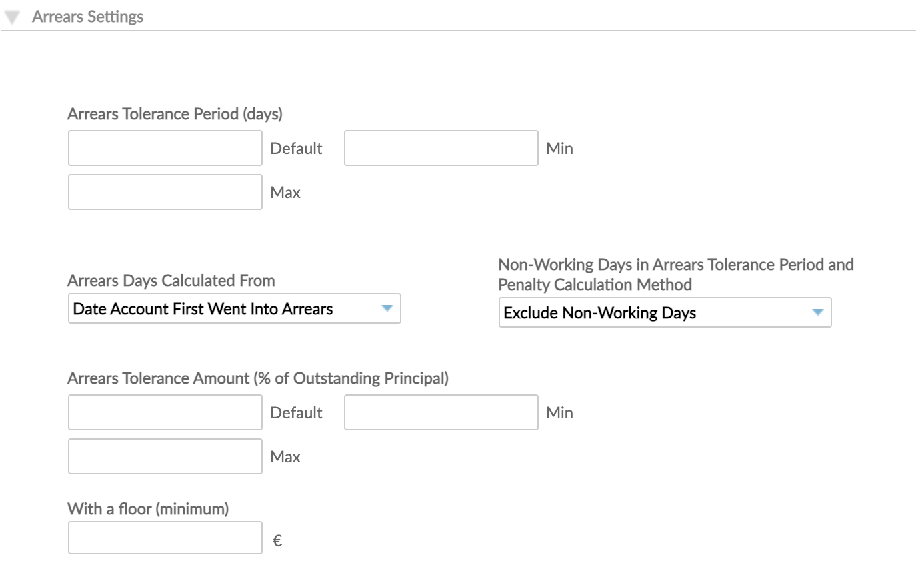The width and height of the screenshot is (924, 579).
Task: Click the euro symbol next to floor field
Action: [278, 540]
